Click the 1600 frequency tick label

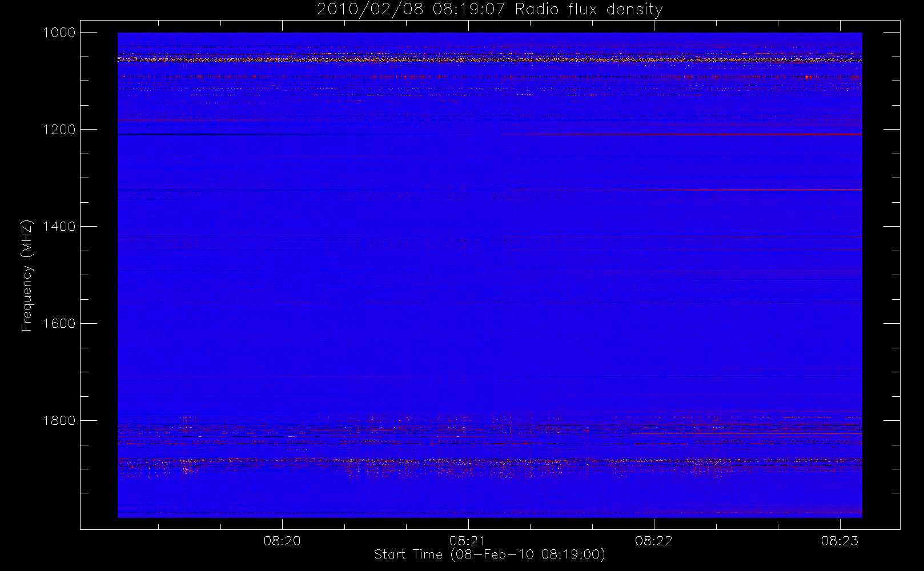click(59, 324)
